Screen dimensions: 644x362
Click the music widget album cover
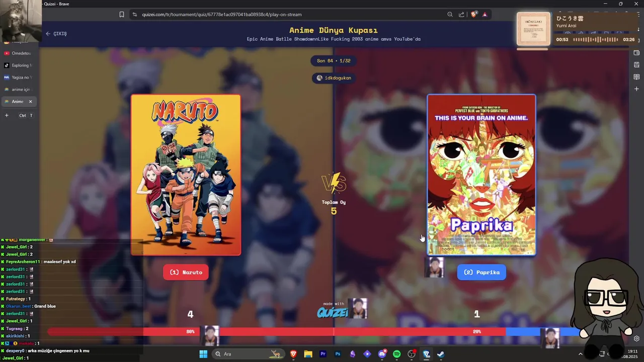533,29
